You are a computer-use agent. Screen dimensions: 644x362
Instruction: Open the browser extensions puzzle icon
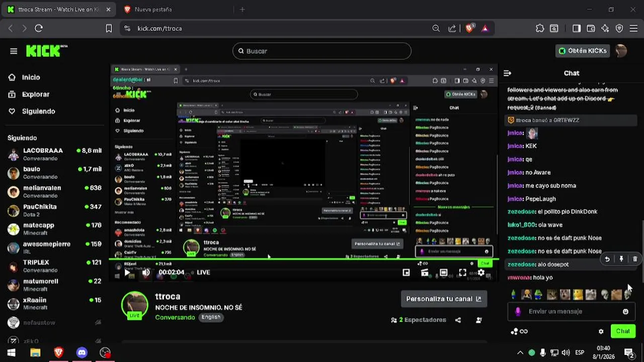point(540,29)
